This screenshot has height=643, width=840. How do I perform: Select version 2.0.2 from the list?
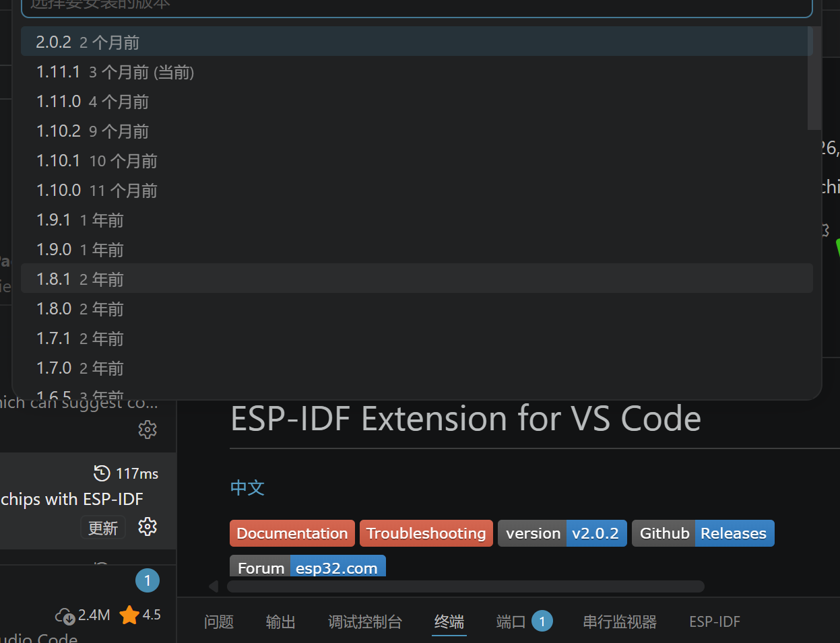coord(416,42)
